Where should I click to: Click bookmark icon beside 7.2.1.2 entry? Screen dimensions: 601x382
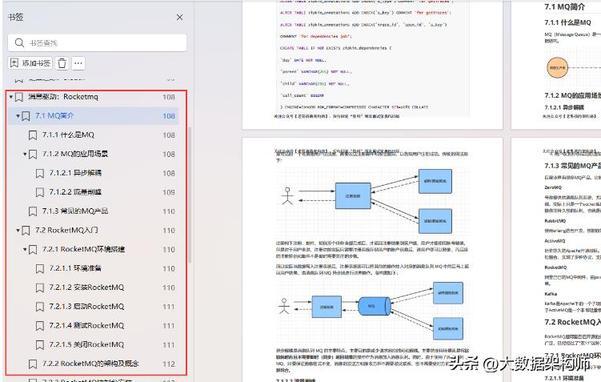coord(40,287)
